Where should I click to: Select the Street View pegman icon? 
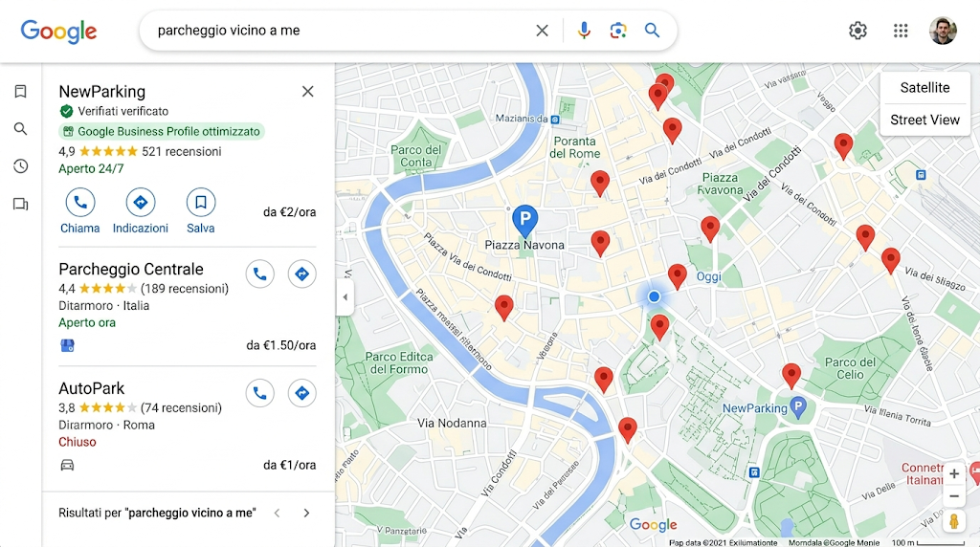click(x=954, y=521)
